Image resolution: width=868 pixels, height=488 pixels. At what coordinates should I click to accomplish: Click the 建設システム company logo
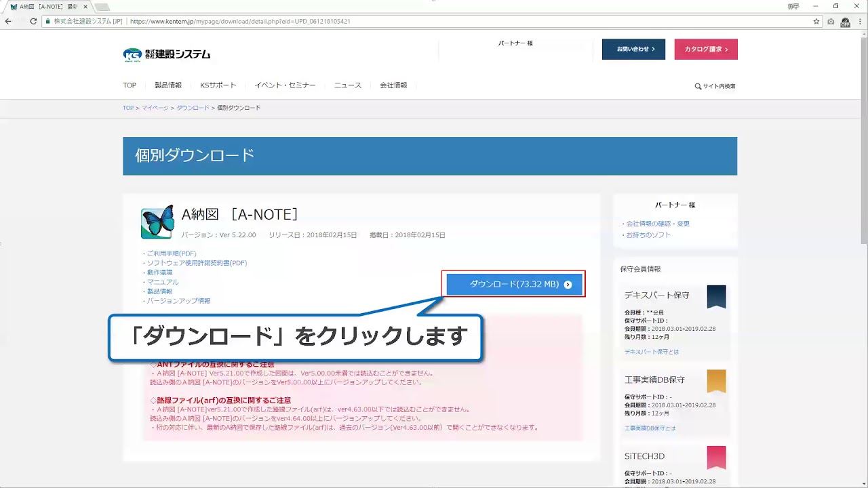[x=167, y=54]
